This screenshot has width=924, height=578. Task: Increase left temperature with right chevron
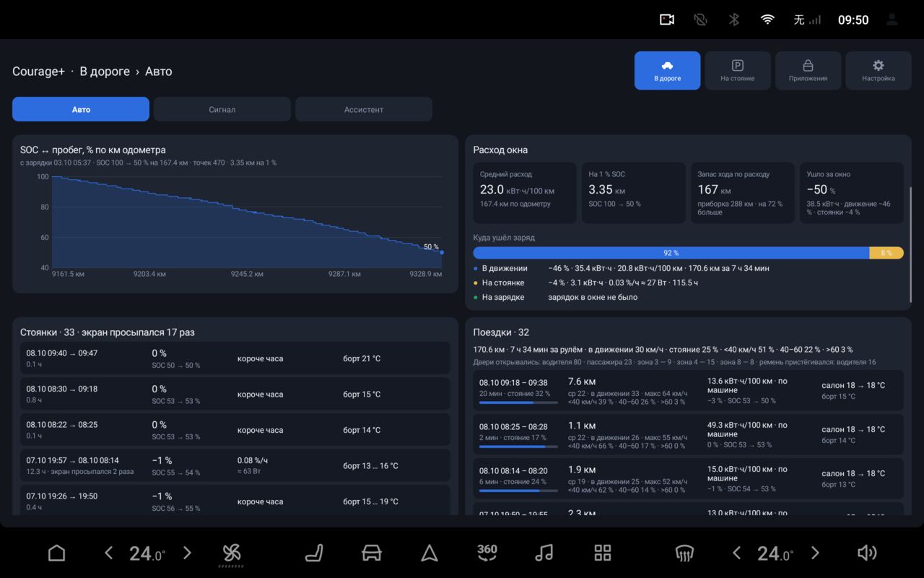pos(187,553)
